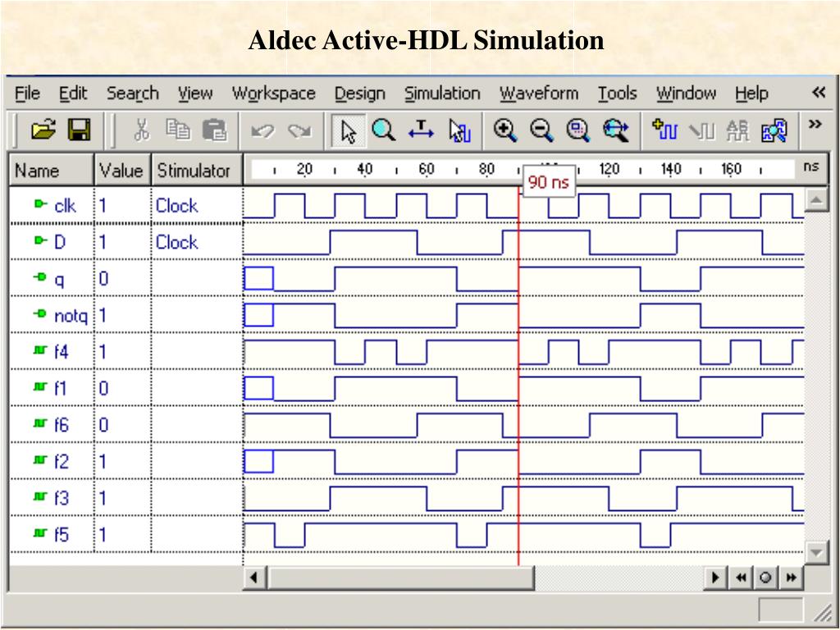Click the Clock stimulator cell for D
Screen dimensions: 840x630
tap(197, 242)
